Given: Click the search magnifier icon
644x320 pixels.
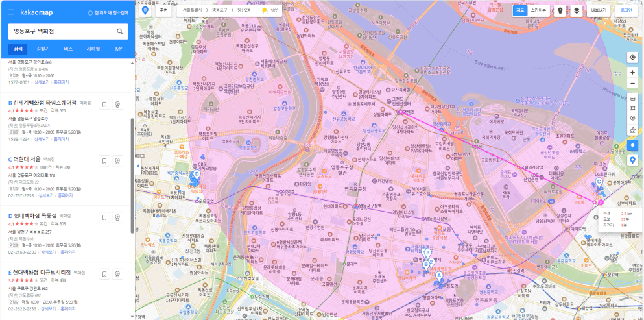Looking at the screenshot, I should click(120, 31).
